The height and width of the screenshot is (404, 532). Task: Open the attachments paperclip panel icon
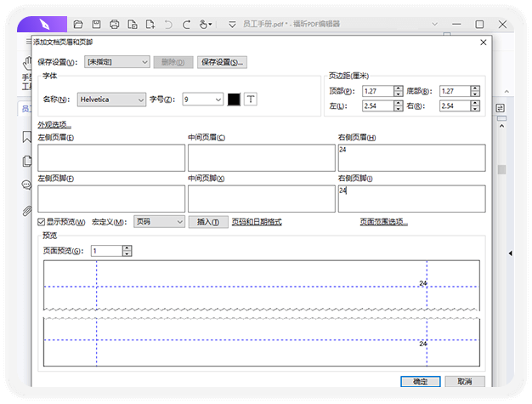(x=27, y=211)
